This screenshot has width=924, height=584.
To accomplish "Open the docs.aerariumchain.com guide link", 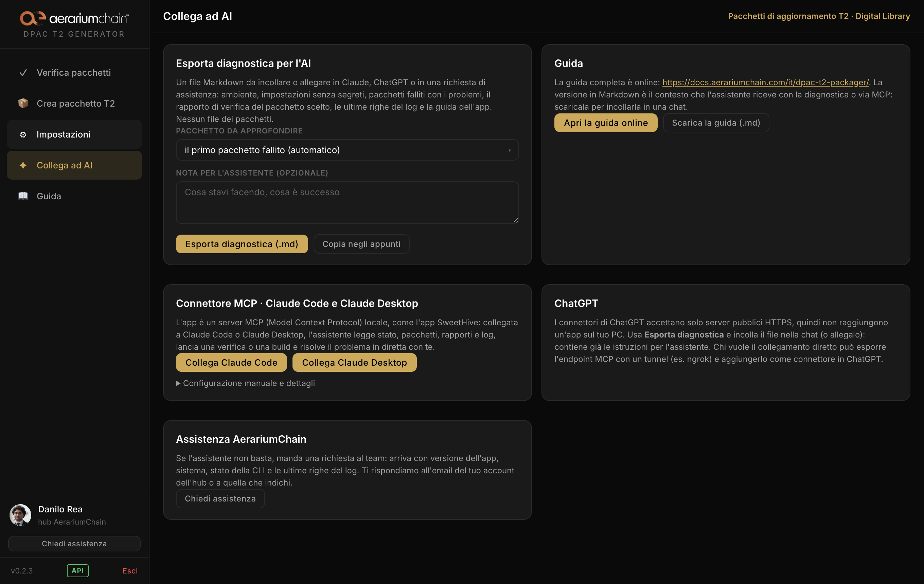I will point(765,83).
